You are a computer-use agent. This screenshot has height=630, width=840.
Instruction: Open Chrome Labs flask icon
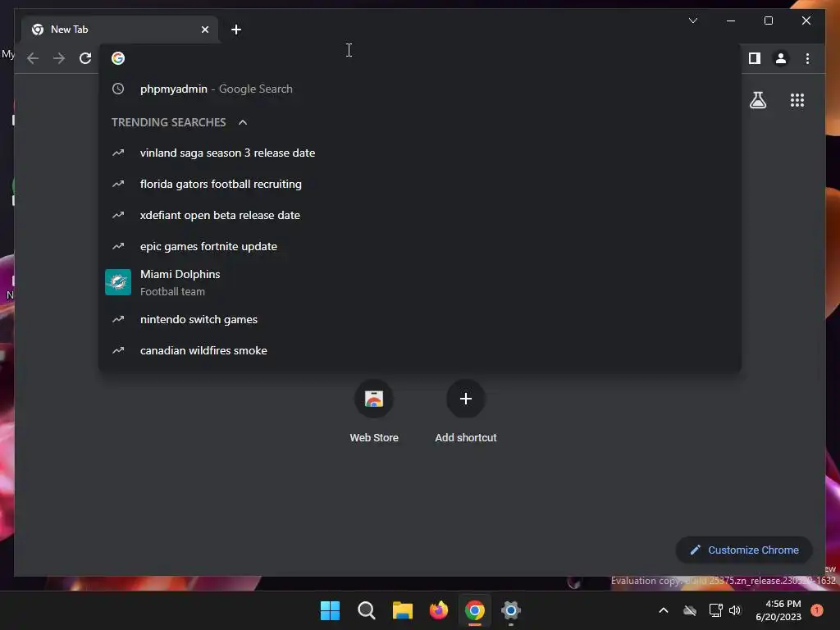tap(757, 100)
